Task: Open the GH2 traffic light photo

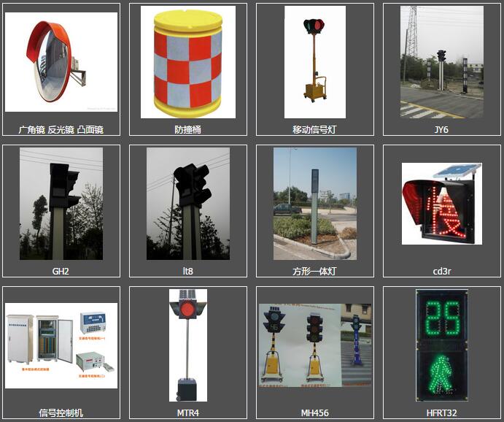Action: (61, 204)
